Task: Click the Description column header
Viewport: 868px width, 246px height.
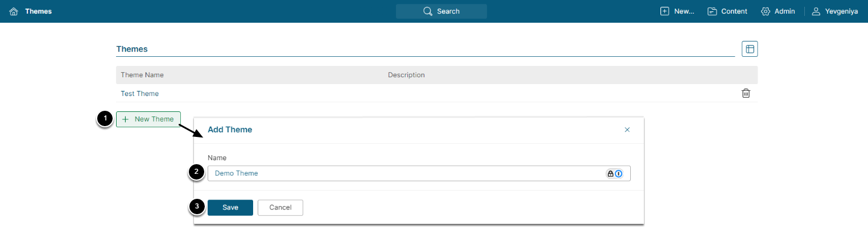Action: pos(406,75)
